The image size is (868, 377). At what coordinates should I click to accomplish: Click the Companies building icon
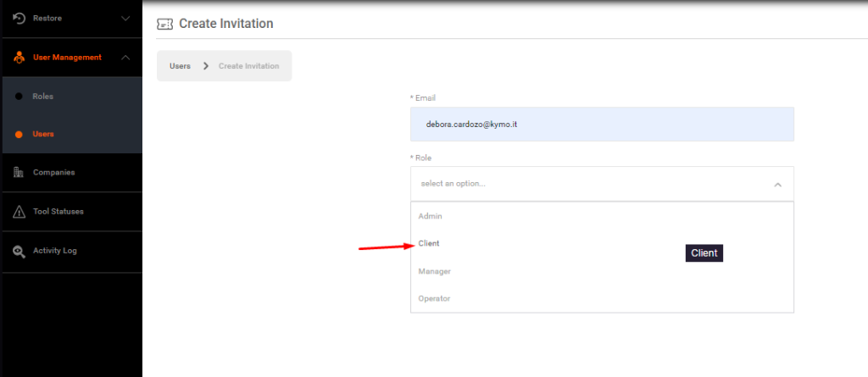[19, 172]
